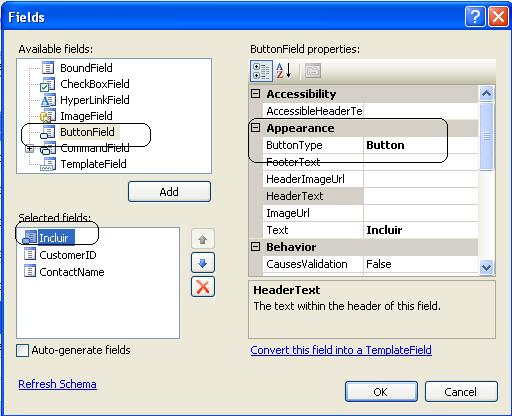The image size is (512, 416).
Task: Edit the HeaderText property value field
Action: [x=421, y=196]
